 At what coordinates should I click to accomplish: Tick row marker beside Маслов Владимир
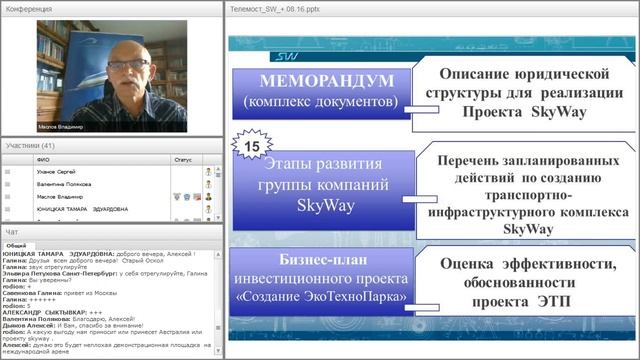pos(7,197)
